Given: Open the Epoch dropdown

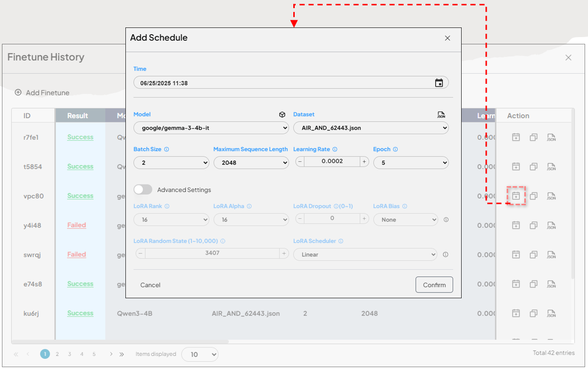Looking at the screenshot, I should 410,163.
